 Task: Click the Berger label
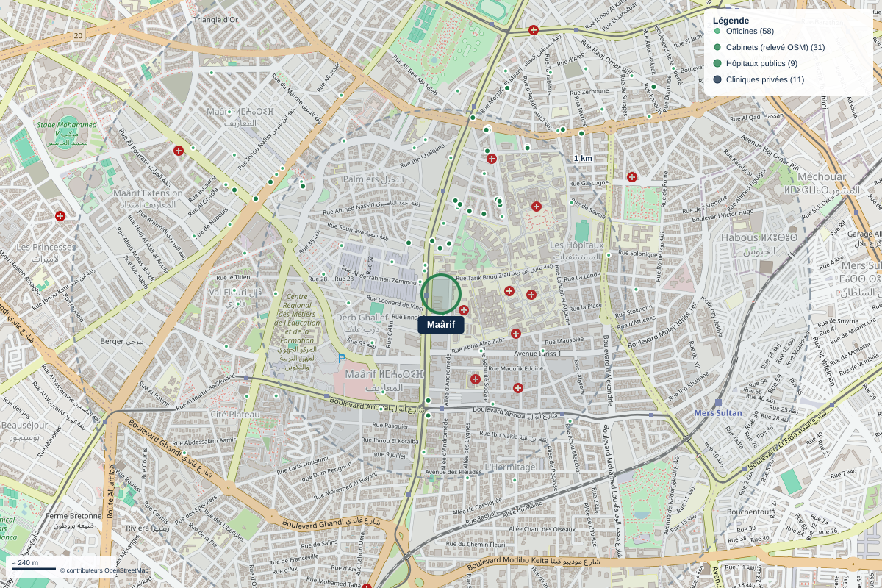coord(122,342)
